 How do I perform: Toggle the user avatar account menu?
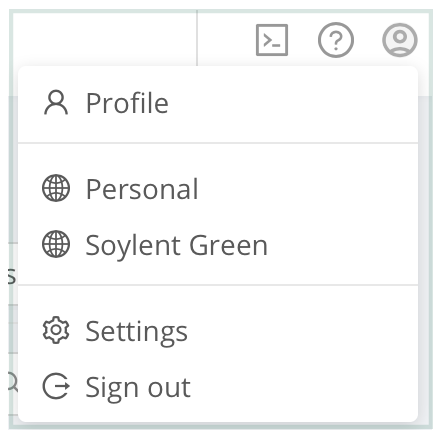(x=400, y=40)
